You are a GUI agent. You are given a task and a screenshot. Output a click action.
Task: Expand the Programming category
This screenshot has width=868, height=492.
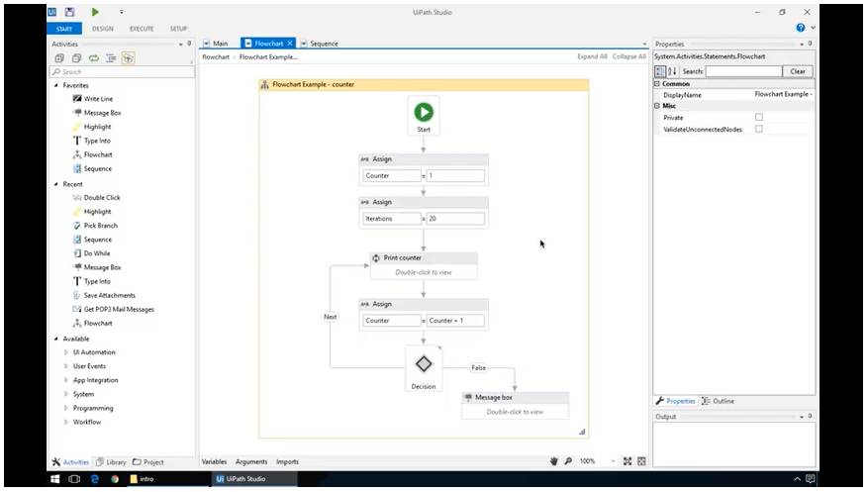(66, 408)
